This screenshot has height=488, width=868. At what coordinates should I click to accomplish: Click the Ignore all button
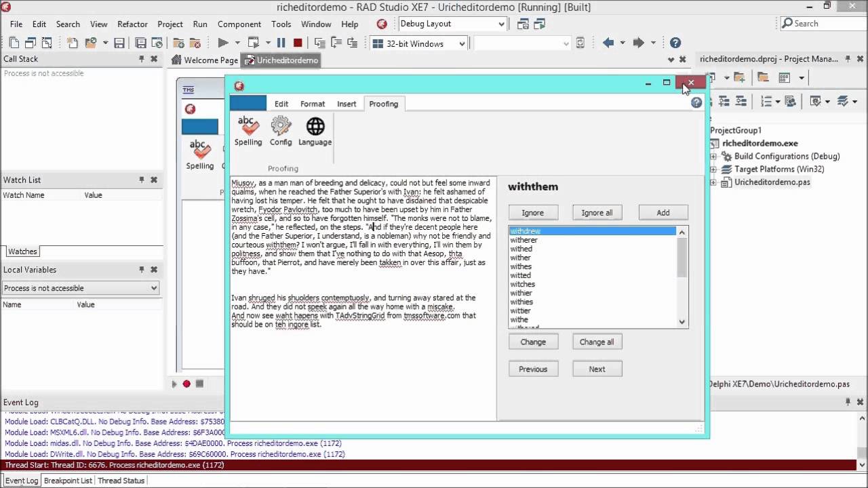click(x=597, y=213)
